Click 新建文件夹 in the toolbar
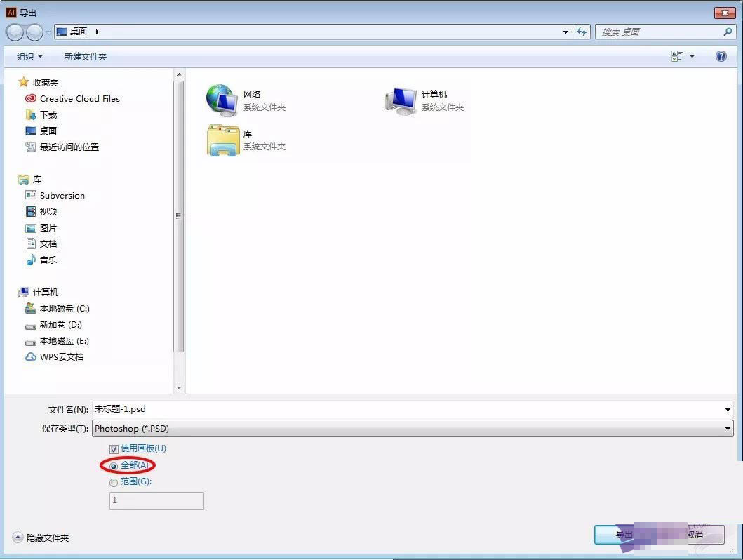Viewport: 743px width, 560px height. (x=86, y=56)
